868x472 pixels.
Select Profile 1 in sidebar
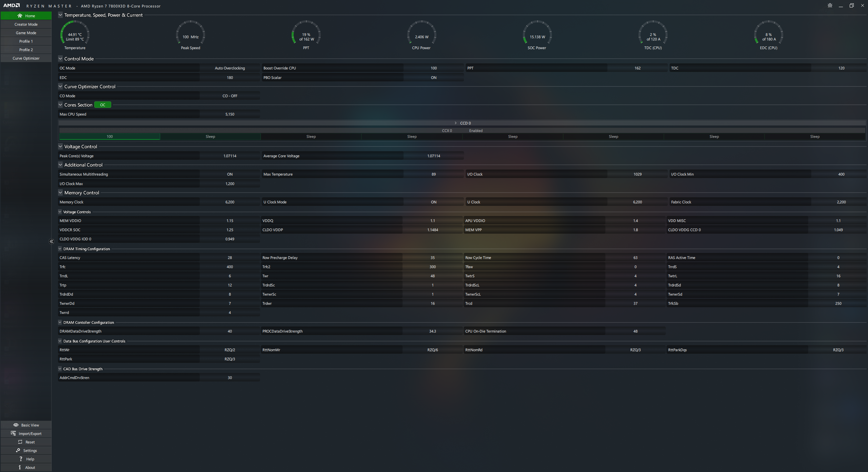click(x=25, y=41)
